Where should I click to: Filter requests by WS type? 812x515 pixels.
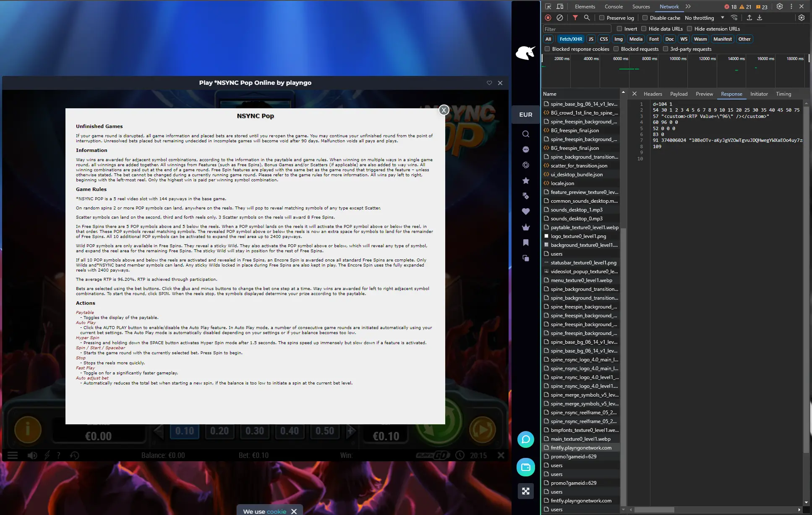tap(684, 39)
